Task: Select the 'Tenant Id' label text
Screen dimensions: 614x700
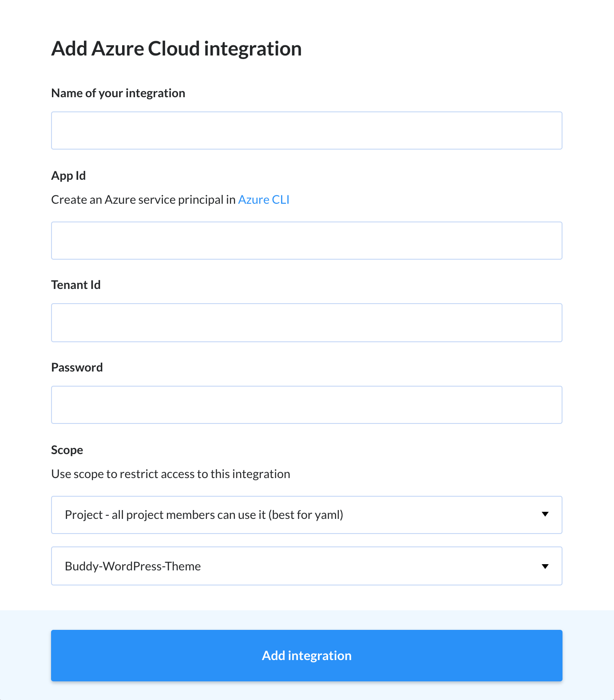Action: click(x=76, y=285)
